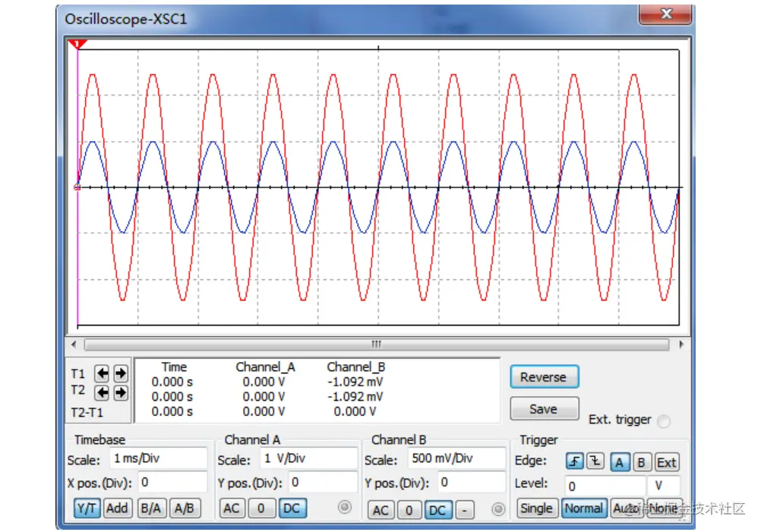Switch timebase display to Add mode
The image size is (761, 532).
click(x=117, y=508)
